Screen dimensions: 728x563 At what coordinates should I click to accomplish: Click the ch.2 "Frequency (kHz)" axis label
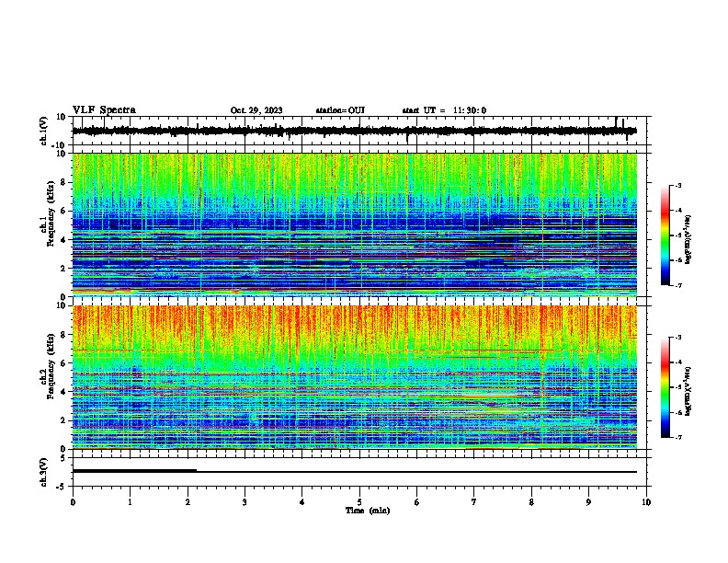(51, 365)
